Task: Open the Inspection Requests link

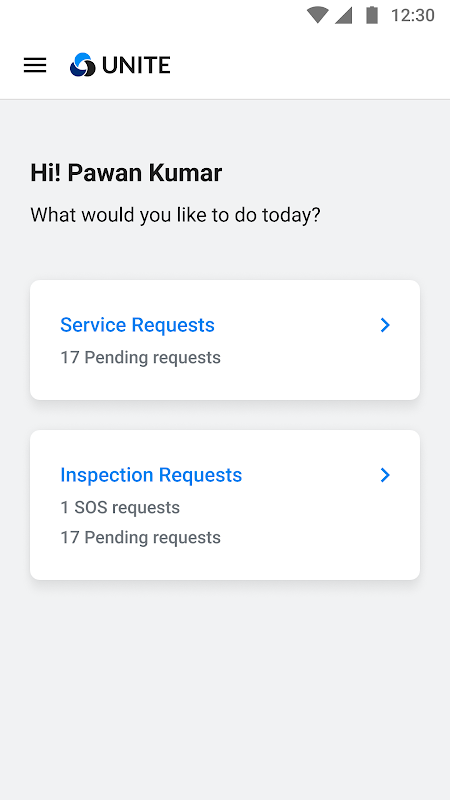Action: 151,475
